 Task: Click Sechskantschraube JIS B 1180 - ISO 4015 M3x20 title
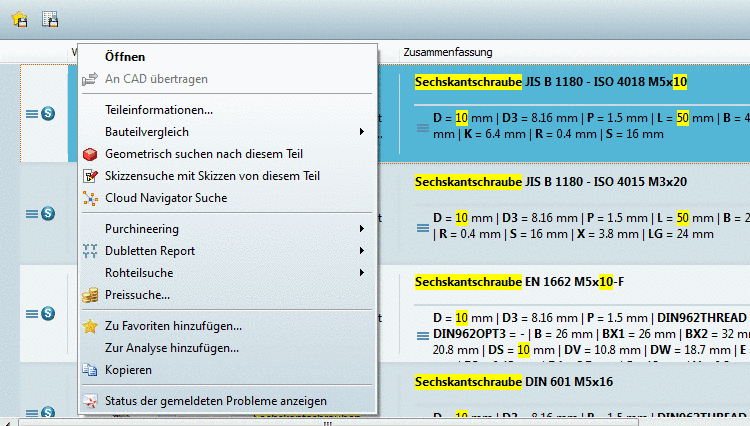tap(551, 182)
